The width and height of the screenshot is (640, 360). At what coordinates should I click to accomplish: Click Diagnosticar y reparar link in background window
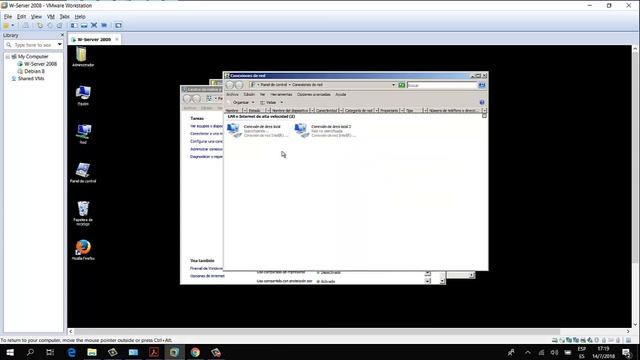tap(207, 157)
